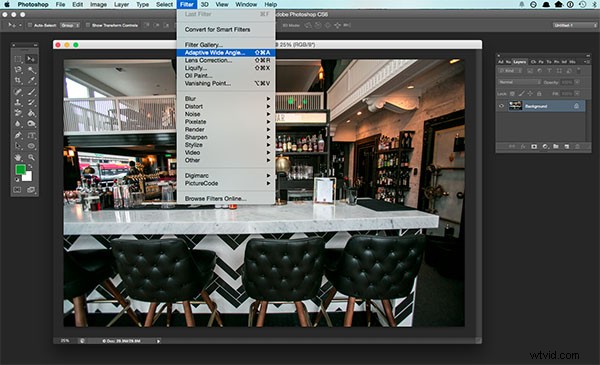The image size is (600, 365).
Task: Choose Liquify filter
Action: point(226,68)
